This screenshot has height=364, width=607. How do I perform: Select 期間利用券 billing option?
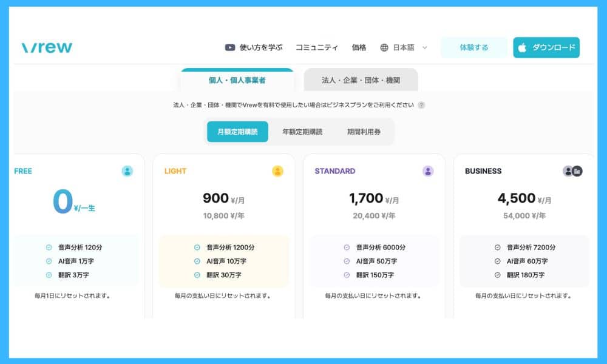[364, 132]
